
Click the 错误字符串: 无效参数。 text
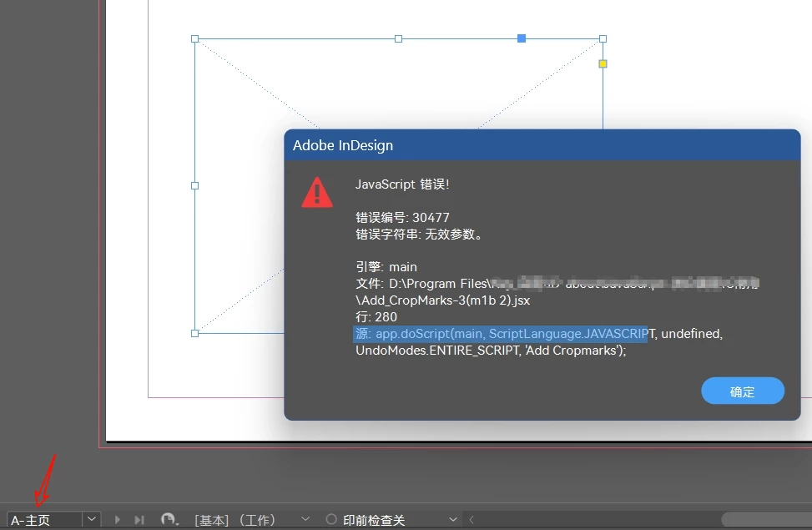(x=421, y=235)
